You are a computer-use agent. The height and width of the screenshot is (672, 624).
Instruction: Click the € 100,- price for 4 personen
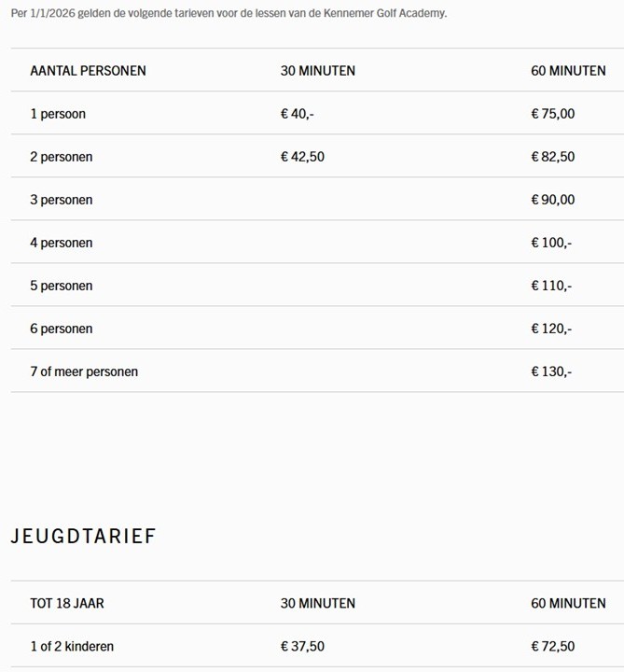pos(551,243)
